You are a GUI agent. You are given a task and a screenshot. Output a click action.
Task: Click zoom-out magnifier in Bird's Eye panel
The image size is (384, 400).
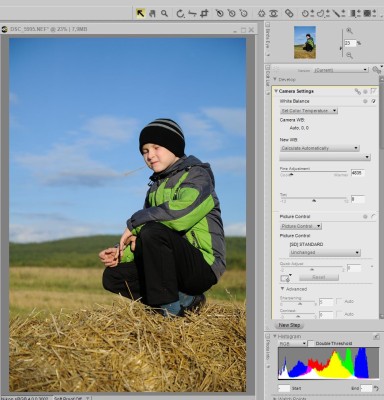pyautogui.click(x=349, y=55)
